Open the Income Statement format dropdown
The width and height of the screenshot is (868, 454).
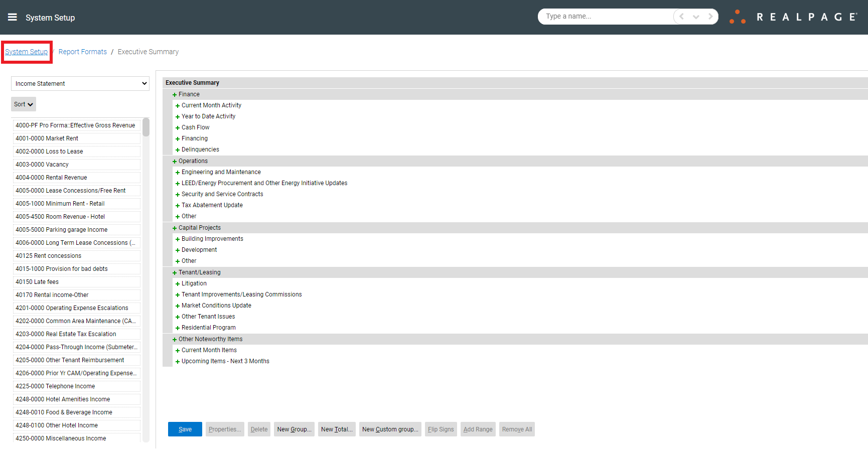[80, 83]
